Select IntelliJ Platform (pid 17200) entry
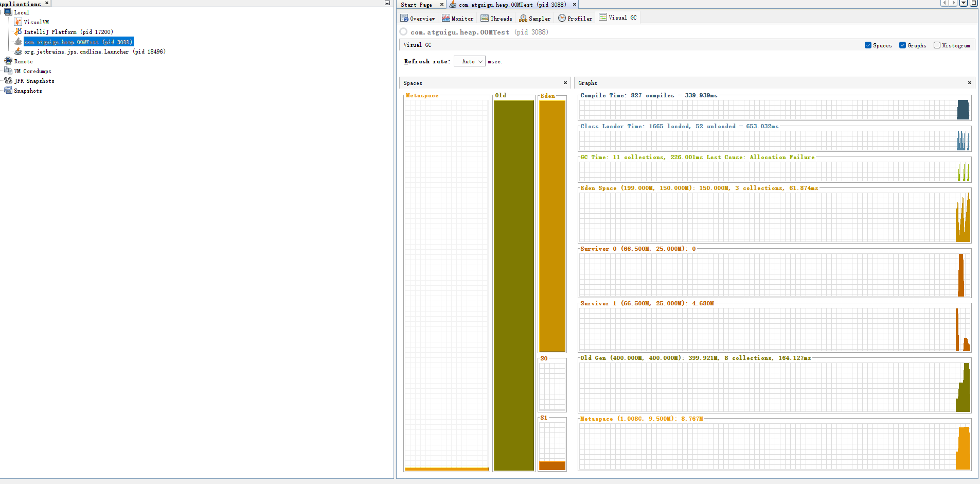Image resolution: width=980 pixels, height=484 pixels. [68, 32]
